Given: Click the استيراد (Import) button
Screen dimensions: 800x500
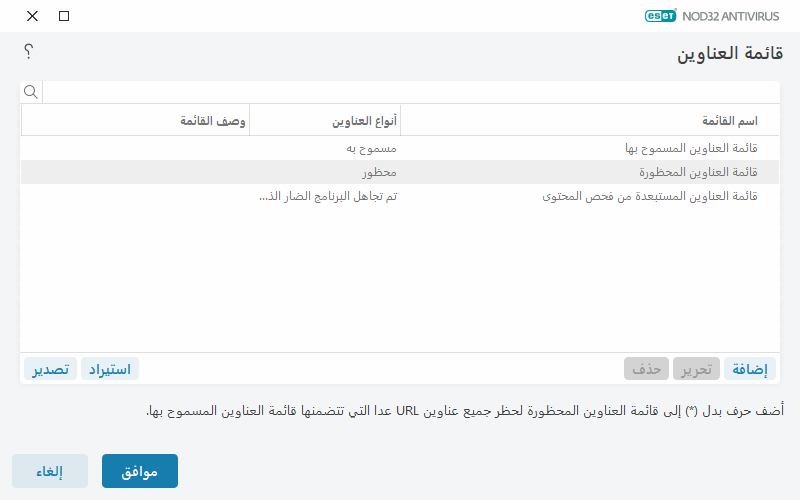Looking at the screenshot, I should pyautogui.click(x=110, y=369).
